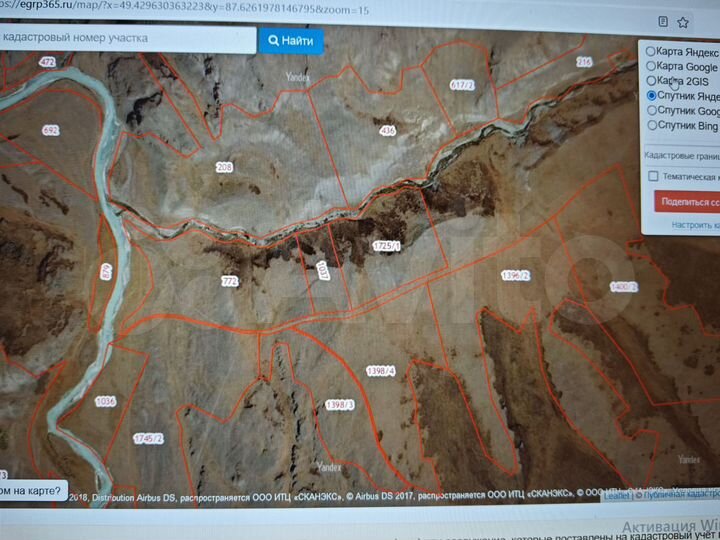Select parcel 1396/2 on the map

click(515, 275)
